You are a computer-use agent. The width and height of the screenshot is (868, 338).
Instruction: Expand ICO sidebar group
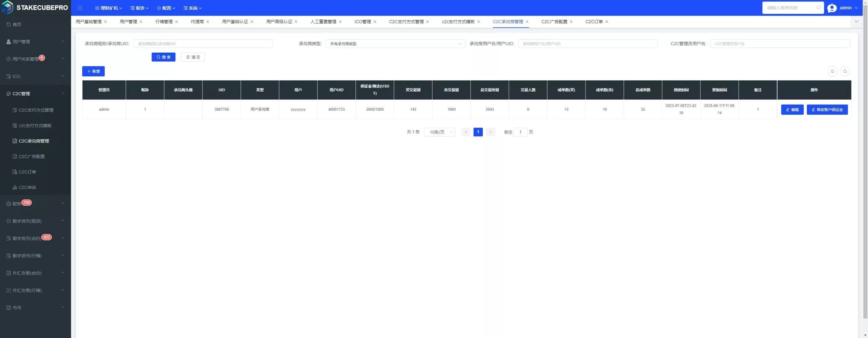click(35, 76)
